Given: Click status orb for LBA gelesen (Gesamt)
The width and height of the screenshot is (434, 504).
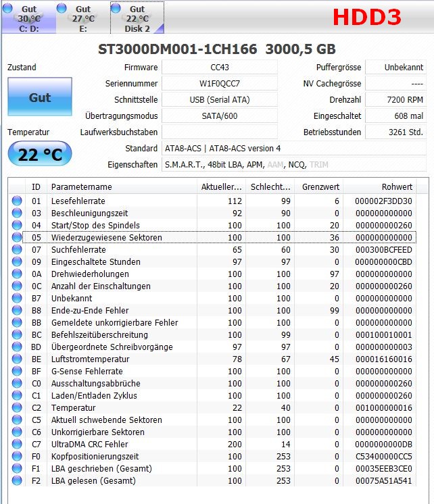Looking at the screenshot, I should [x=17, y=481].
